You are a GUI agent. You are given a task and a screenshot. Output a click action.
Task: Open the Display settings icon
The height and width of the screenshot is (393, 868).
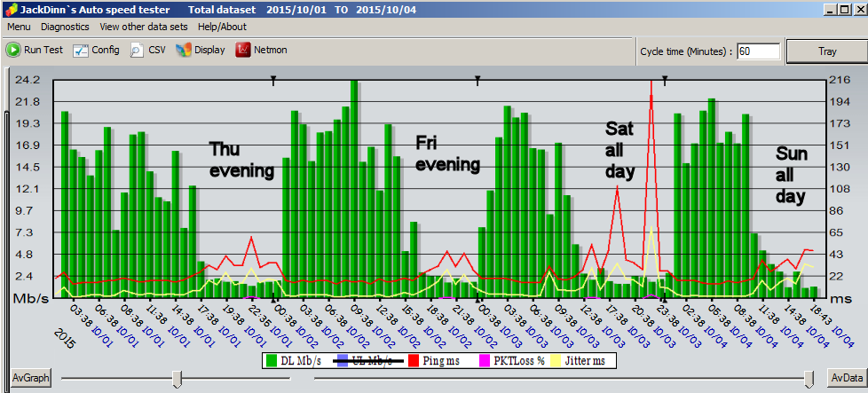184,51
